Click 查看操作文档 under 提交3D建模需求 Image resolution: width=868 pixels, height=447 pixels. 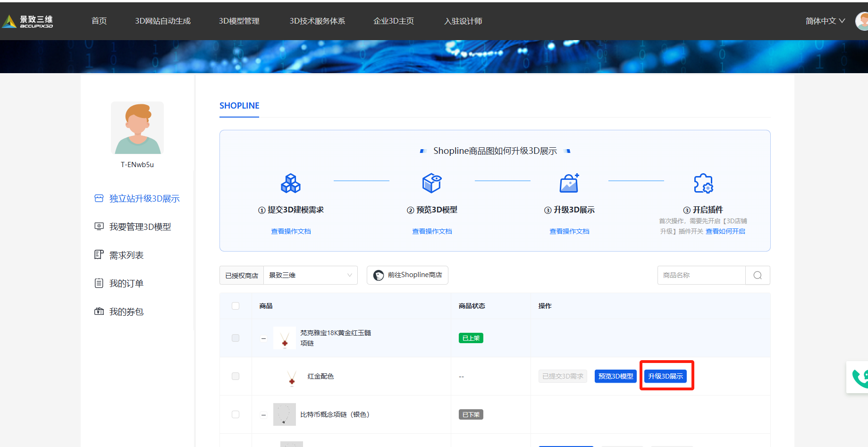click(291, 231)
